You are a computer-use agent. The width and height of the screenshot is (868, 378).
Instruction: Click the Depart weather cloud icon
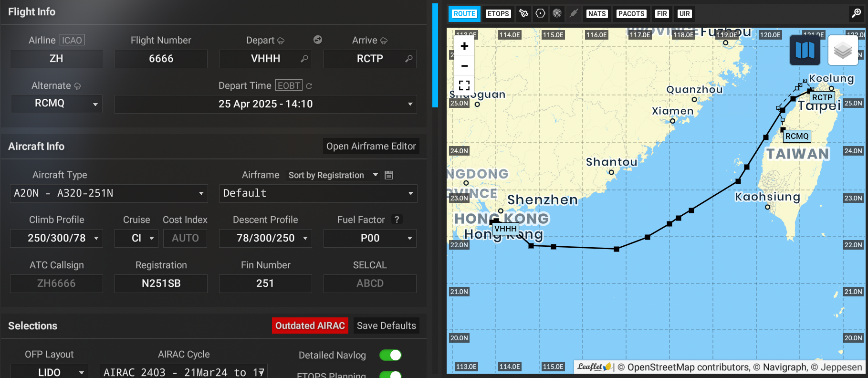pos(281,41)
